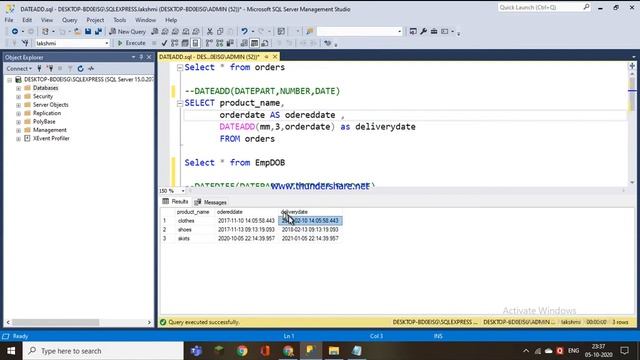Click the Save All icon

point(98,31)
